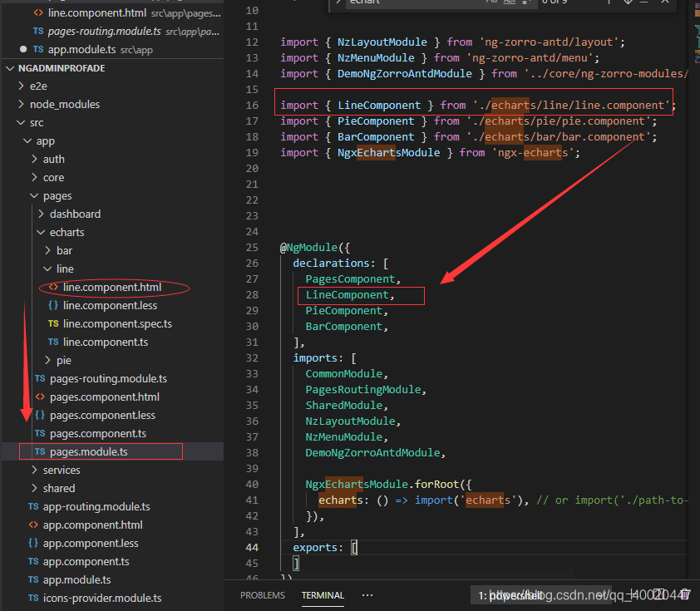Screen dimensions: 700x611
Task: Click LineComponent in the declarations array
Action: click(347, 295)
